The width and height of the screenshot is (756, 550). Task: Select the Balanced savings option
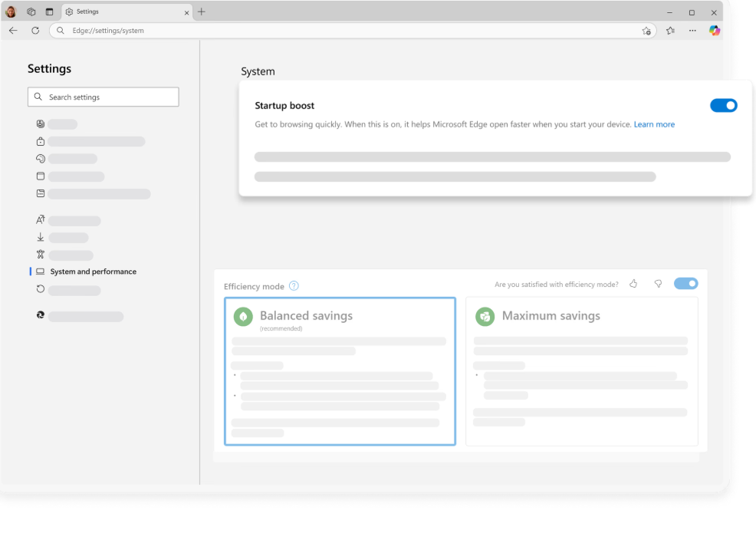(340, 371)
